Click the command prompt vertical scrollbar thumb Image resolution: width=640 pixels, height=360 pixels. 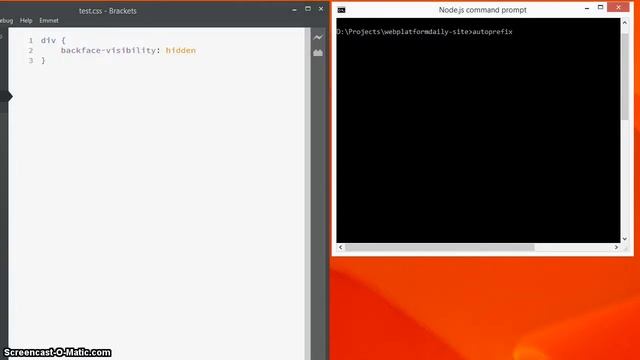[x=624, y=77]
